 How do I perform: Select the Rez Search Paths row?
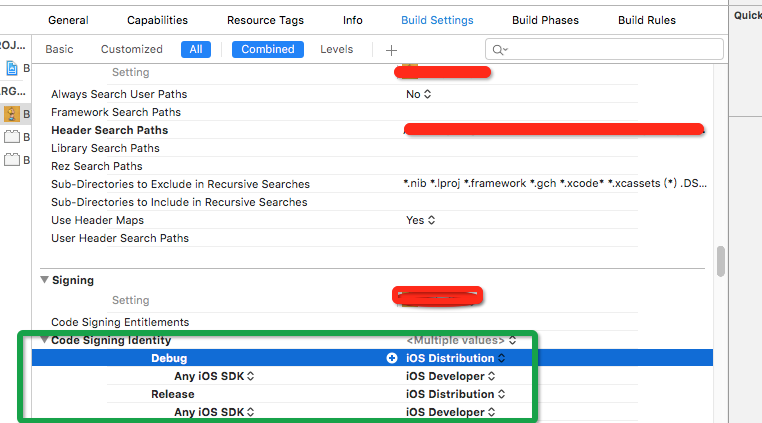point(97,166)
